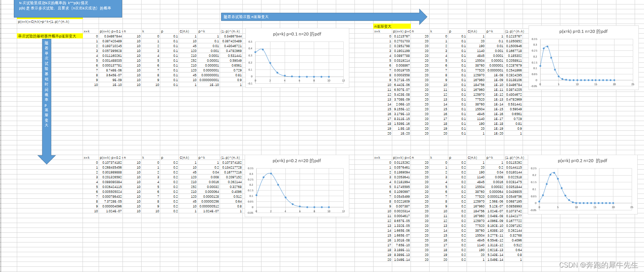Click cell with value 0.43046721

click(231, 46)
